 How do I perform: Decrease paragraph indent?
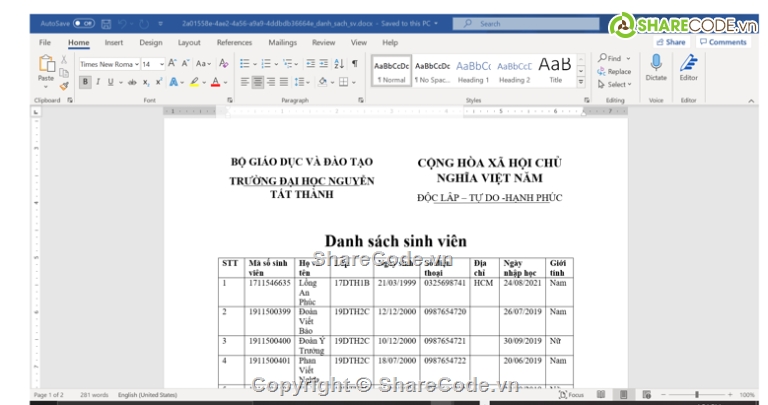tap(311, 64)
